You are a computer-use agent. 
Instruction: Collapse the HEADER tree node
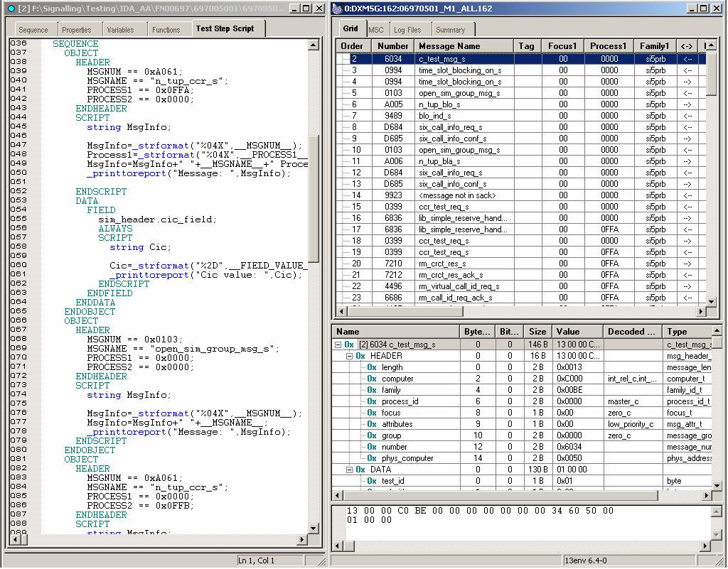[349, 356]
